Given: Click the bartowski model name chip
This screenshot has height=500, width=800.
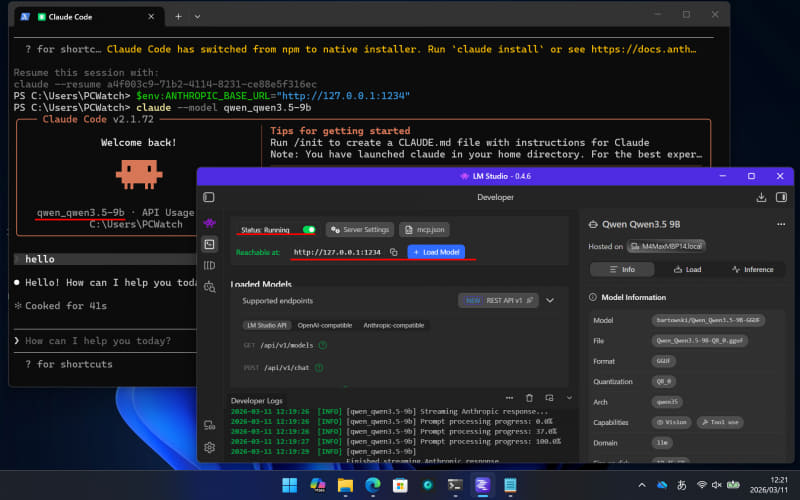Looking at the screenshot, I should pyautogui.click(x=708, y=320).
